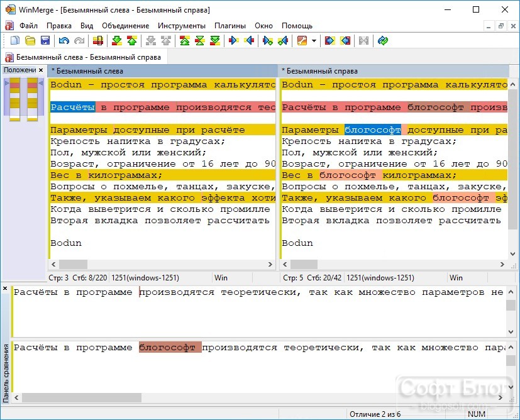Restore the inner document window
Viewport: 520px width, 420px height.
click(x=501, y=26)
